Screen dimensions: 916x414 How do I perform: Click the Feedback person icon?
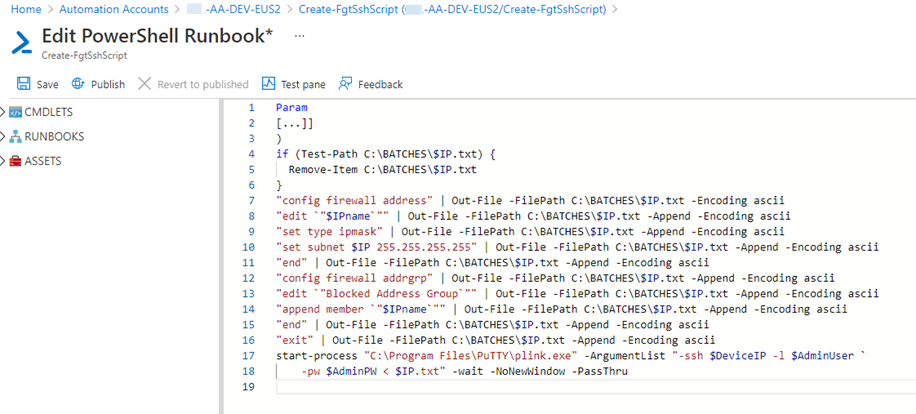(346, 84)
